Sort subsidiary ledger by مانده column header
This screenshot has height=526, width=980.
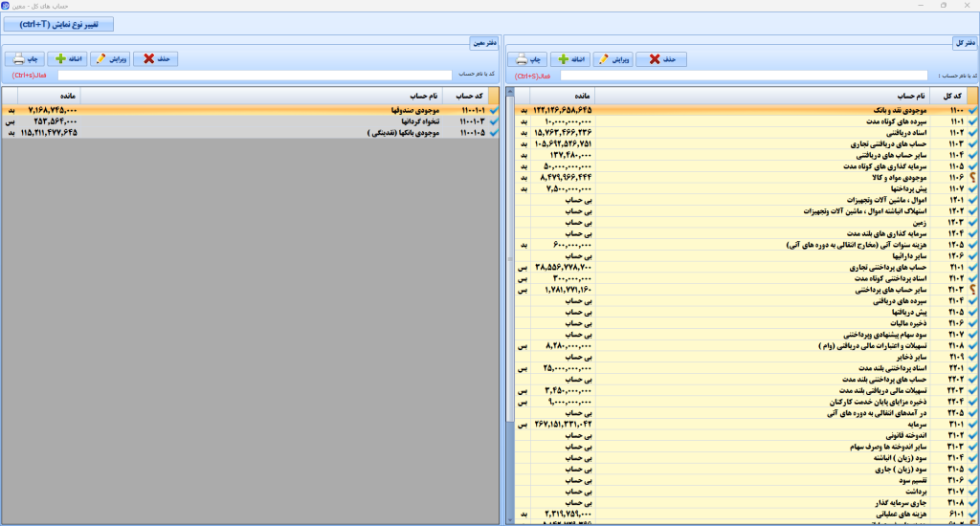49,96
